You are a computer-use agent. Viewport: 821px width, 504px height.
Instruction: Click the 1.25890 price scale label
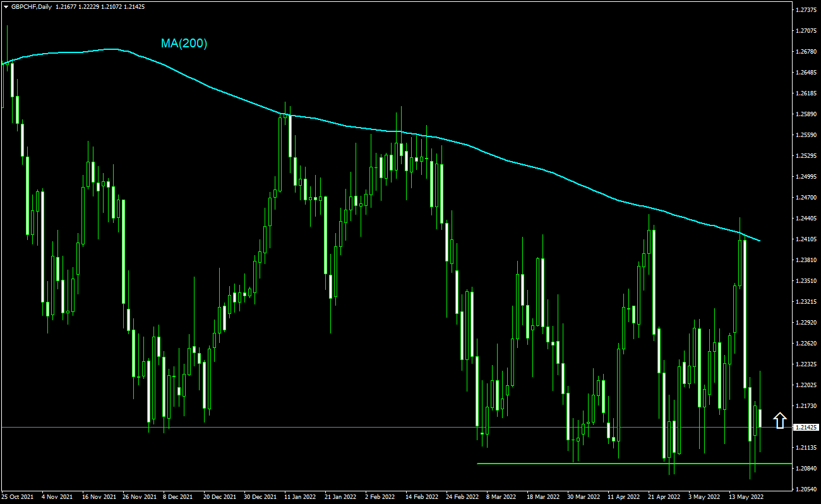click(806, 114)
